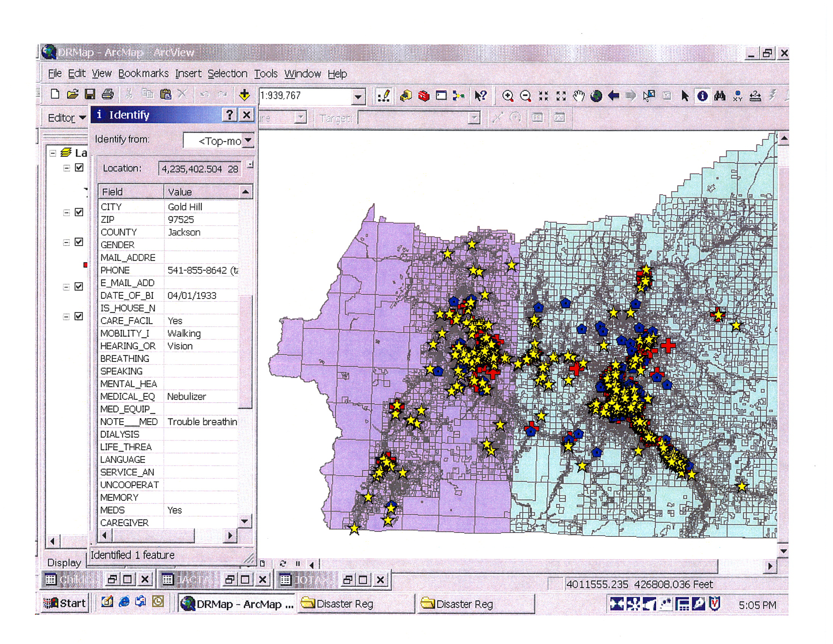Select the Zoom Out magnifier tool
This screenshot has width=833, height=644.
[x=525, y=96]
